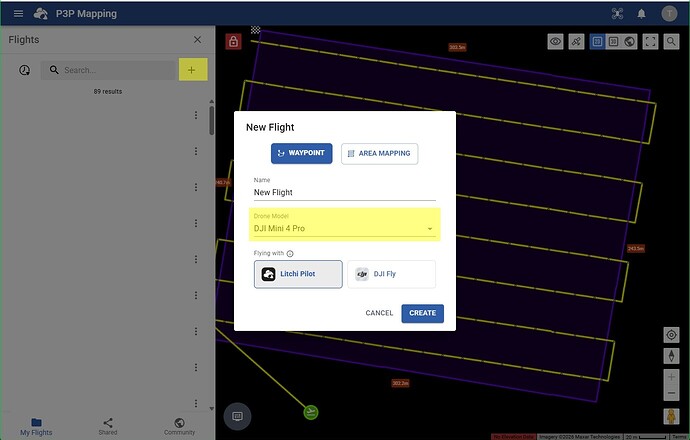Viewport: 690px width, 440px height.
Task: Cancel the New Flight dialog
Action: pos(379,313)
